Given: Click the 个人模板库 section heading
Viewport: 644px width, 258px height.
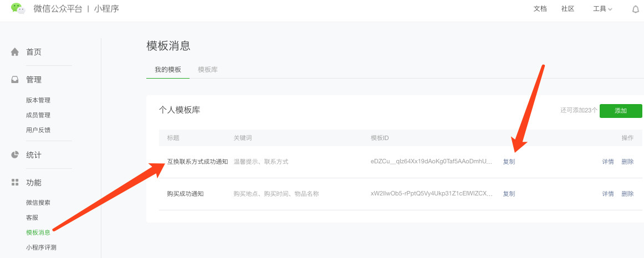Looking at the screenshot, I should pyautogui.click(x=180, y=110).
